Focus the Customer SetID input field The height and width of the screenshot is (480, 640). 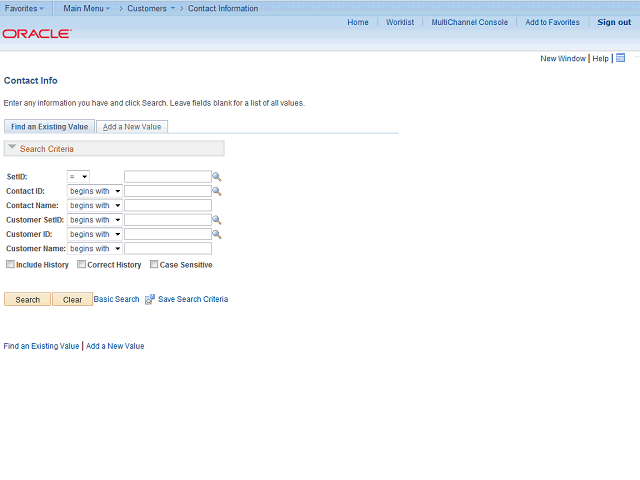[x=168, y=220]
